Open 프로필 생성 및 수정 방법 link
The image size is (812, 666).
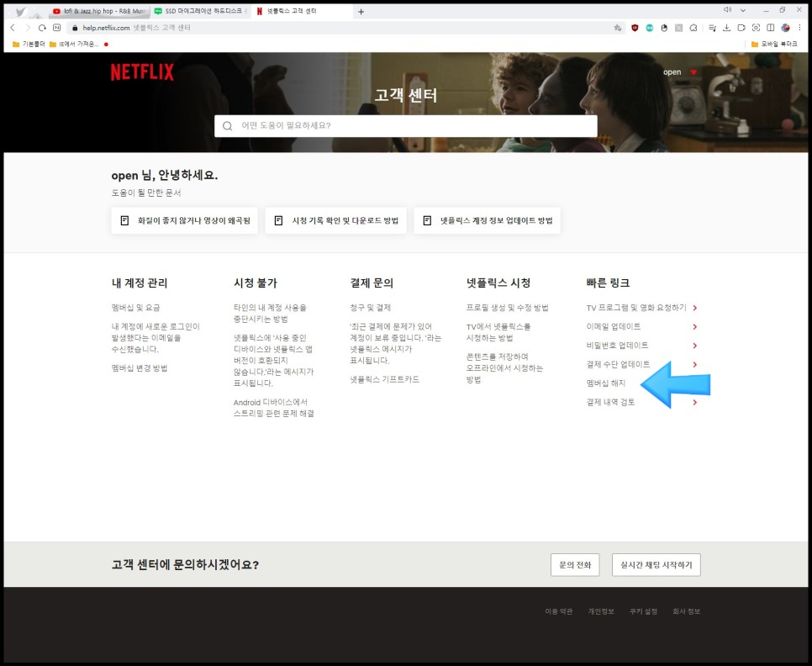tap(507, 308)
